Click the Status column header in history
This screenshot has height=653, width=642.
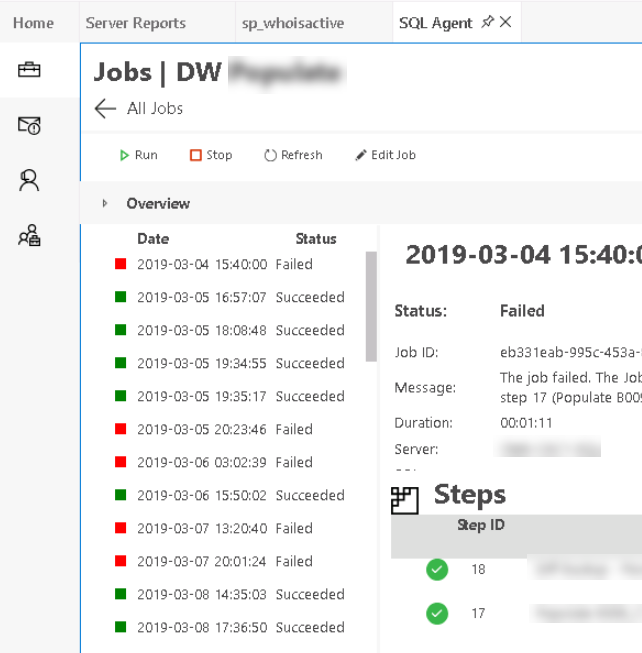[x=316, y=239]
